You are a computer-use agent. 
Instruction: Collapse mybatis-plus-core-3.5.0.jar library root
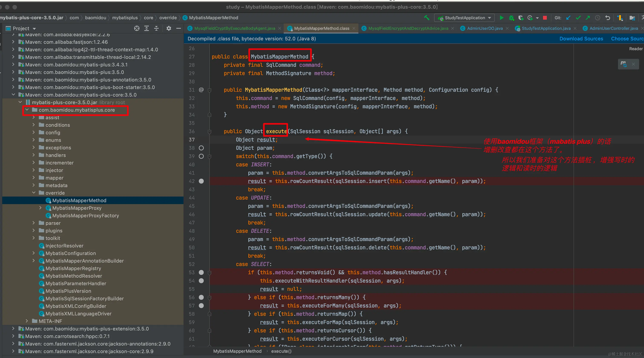[x=20, y=102]
